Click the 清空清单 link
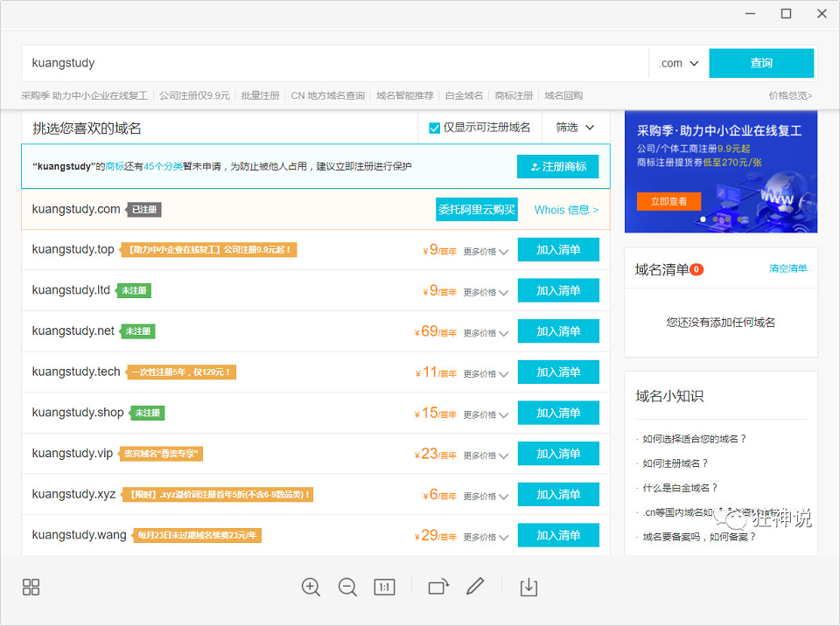This screenshot has width=840, height=626. click(x=788, y=268)
